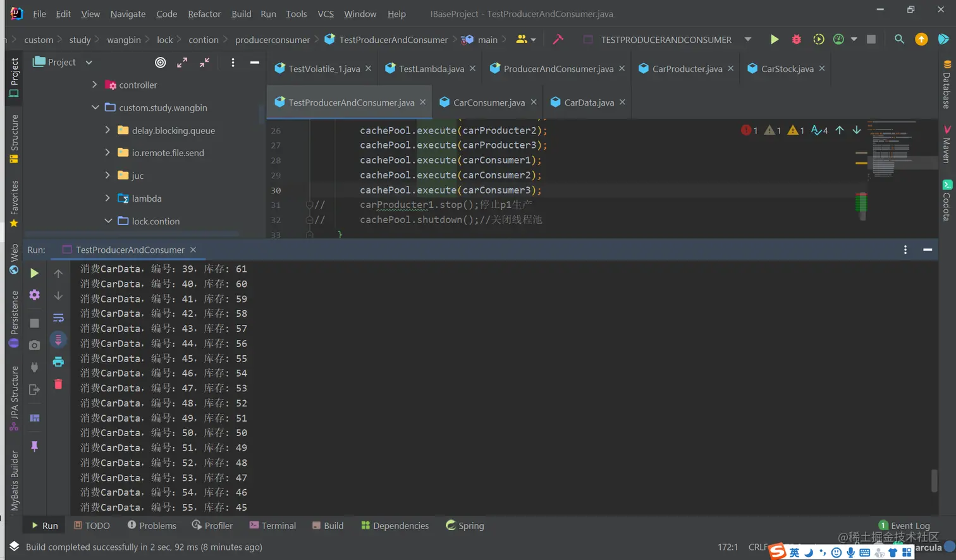Screen dimensions: 956x560
Task: Open the Terminal tool window
Action: [x=273, y=525]
